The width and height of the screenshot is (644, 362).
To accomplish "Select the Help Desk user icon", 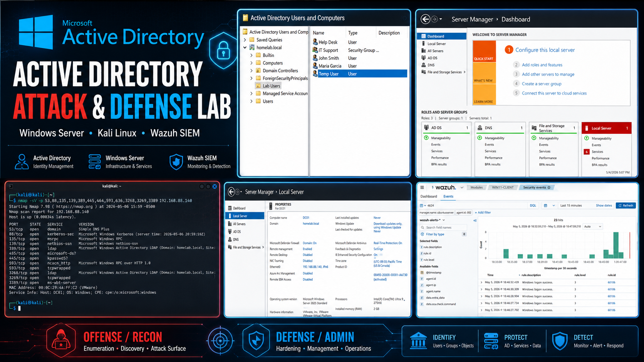I will click(315, 42).
